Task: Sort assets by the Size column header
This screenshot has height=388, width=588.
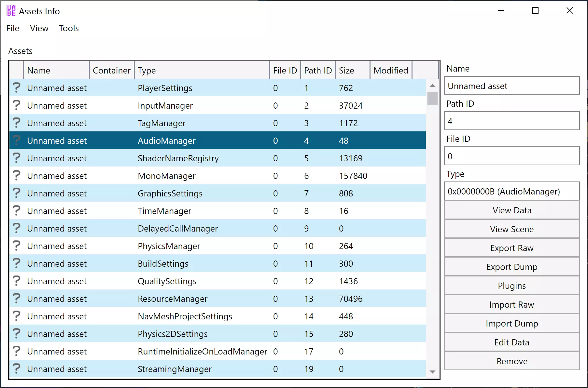Action: click(x=353, y=70)
